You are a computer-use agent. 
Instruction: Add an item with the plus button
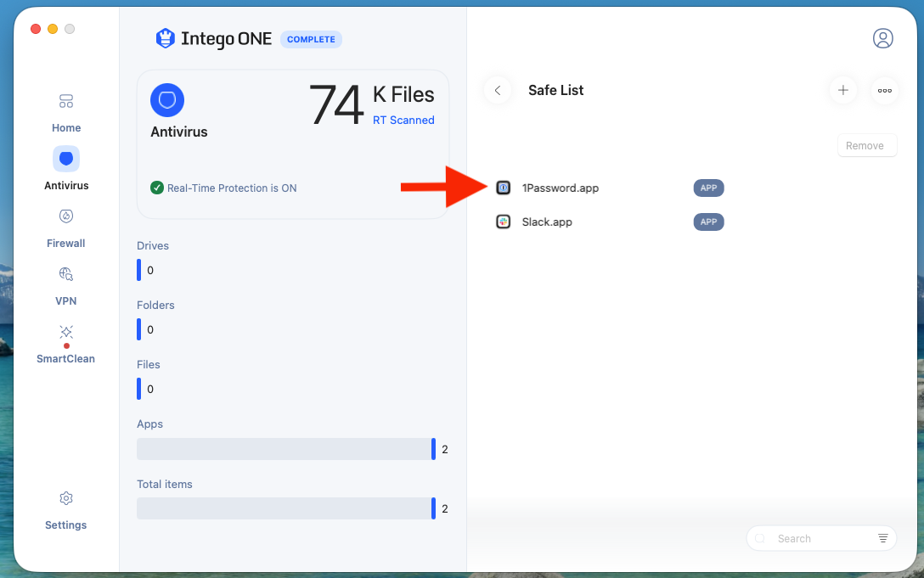843,90
